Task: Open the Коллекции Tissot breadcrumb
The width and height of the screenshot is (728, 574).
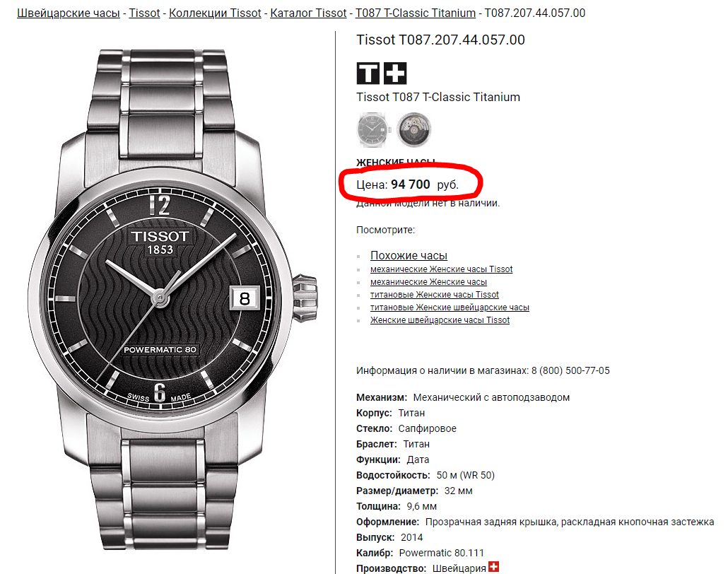Action: tap(215, 13)
